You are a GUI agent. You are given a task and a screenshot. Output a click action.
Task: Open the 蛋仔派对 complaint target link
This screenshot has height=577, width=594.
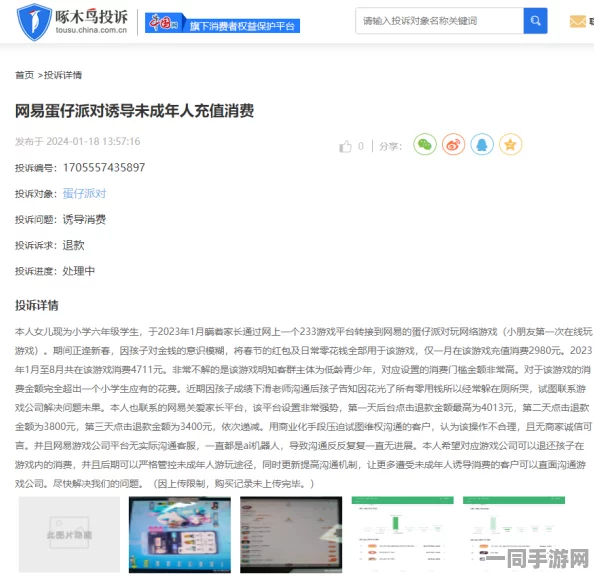[x=84, y=194]
